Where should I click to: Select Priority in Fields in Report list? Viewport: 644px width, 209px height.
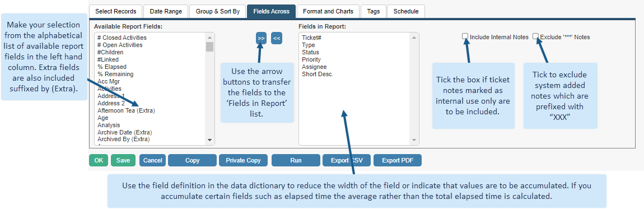point(311,59)
